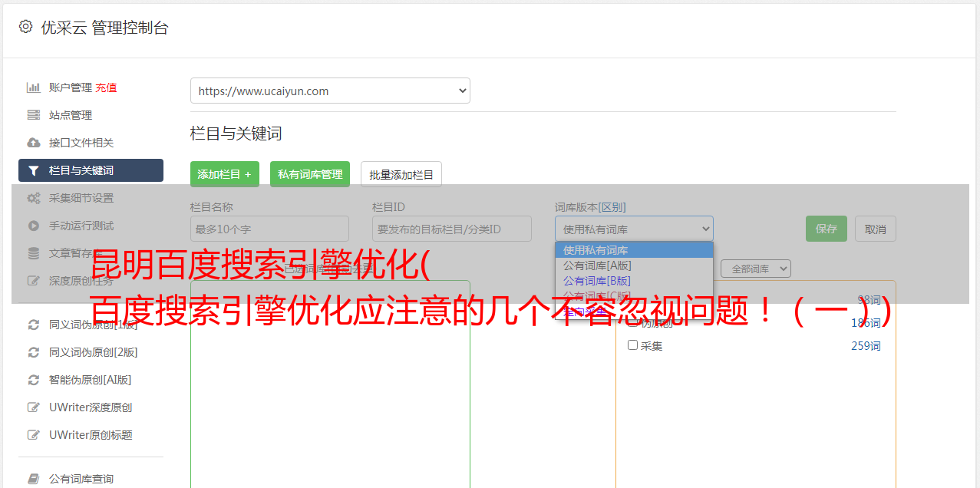
Task: Choose 公有词库[B版] option
Action: (634, 281)
